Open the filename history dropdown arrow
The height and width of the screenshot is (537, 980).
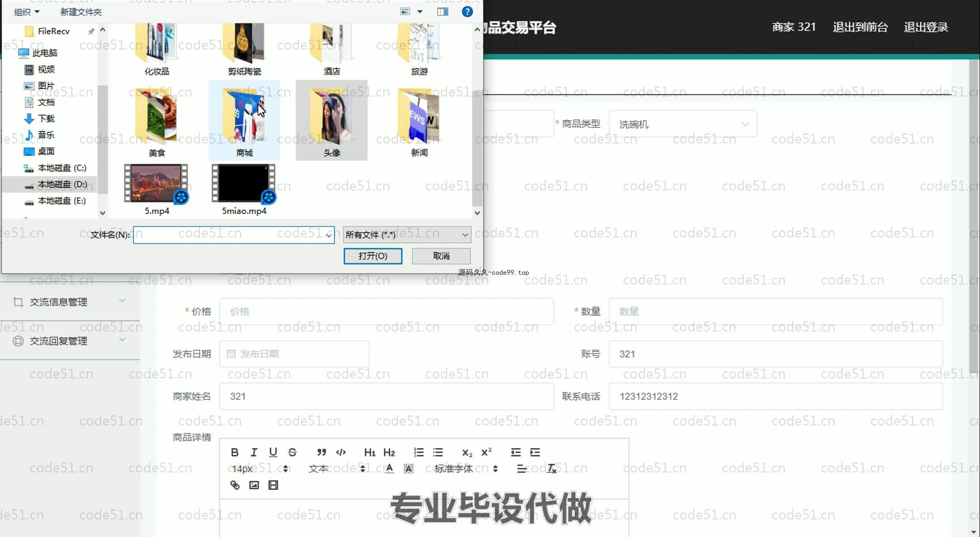coord(328,235)
